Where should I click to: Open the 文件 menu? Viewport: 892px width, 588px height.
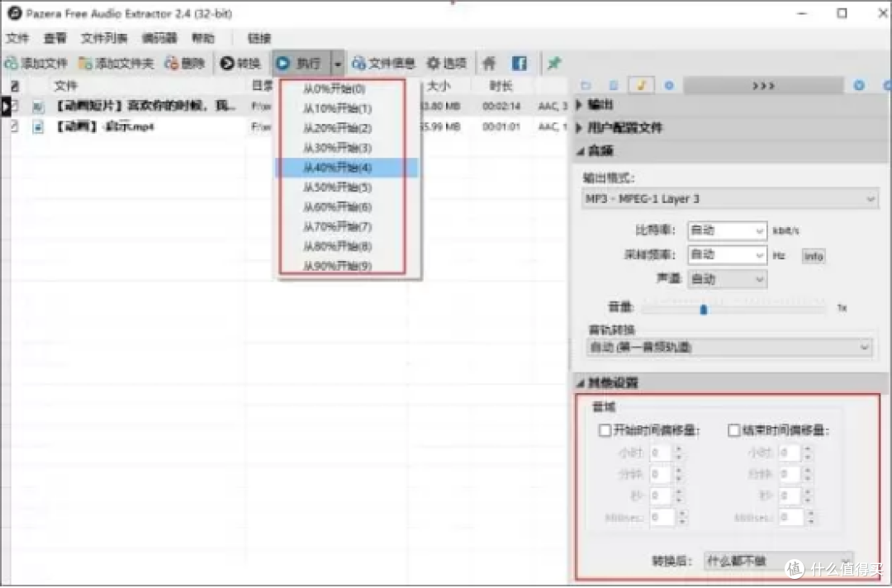[17, 38]
